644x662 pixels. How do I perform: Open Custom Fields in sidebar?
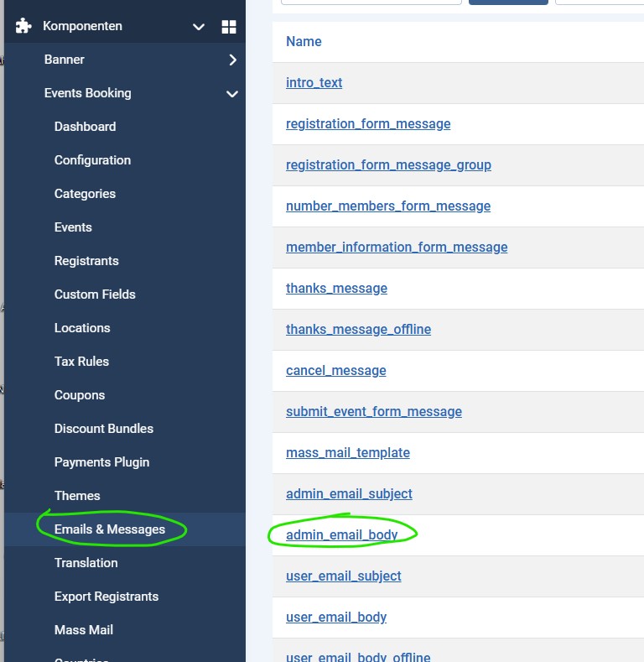pyautogui.click(x=95, y=295)
